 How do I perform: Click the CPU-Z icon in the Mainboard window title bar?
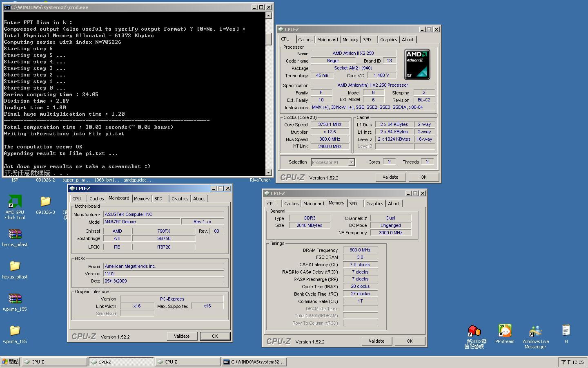click(x=72, y=188)
